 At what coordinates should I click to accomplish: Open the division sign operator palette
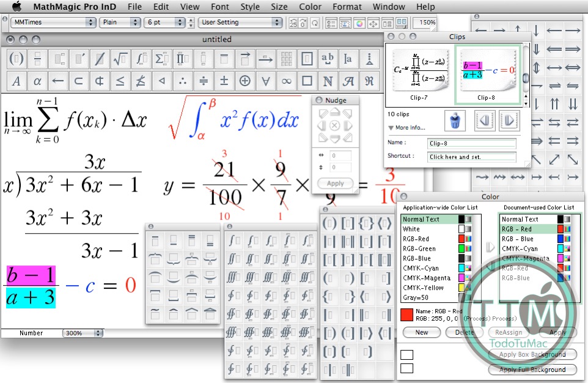(x=204, y=81)
